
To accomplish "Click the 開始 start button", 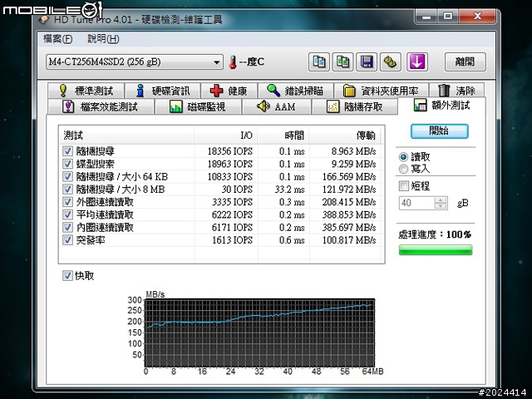I will point(440,131).
